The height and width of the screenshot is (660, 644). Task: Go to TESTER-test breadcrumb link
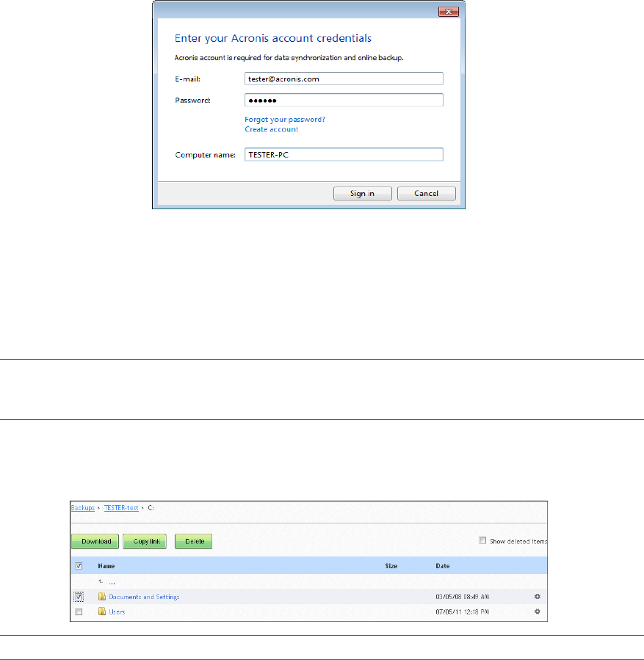point(121,507)
